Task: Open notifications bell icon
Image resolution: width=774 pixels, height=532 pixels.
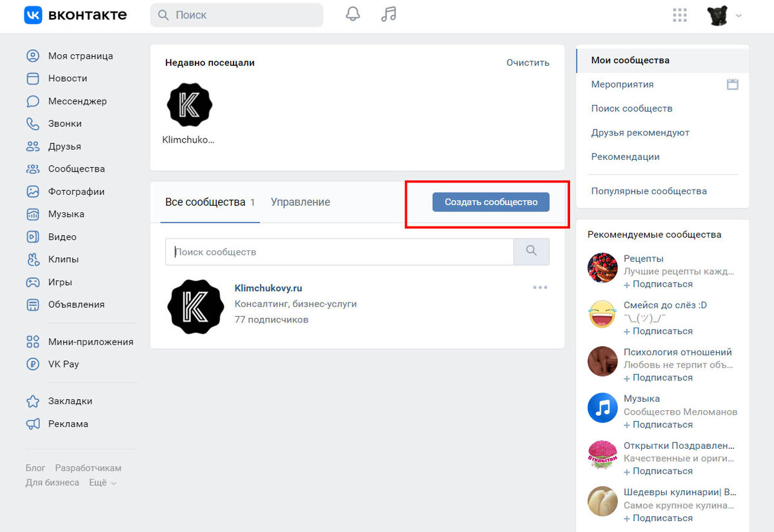Action: point(353,14)
